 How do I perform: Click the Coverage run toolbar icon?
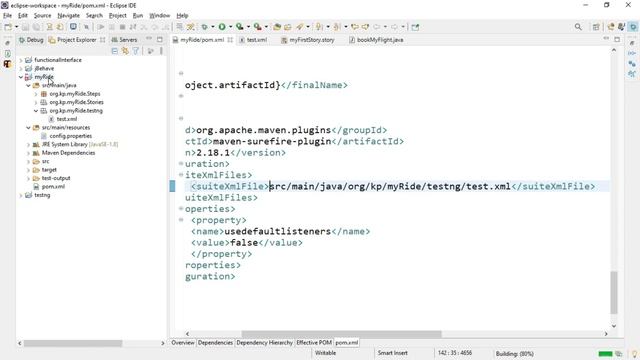240,27
